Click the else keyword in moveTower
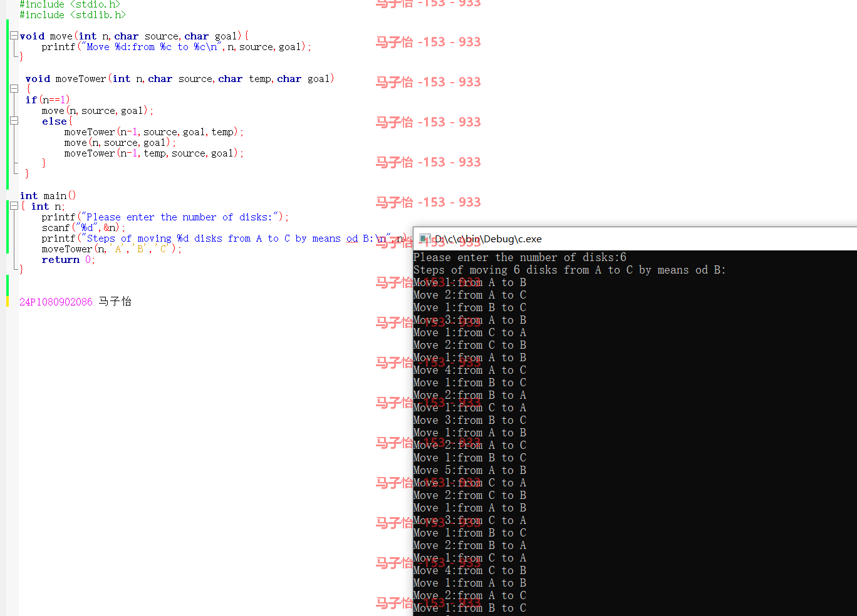The height and width of the screenshot is (616, 857). (55, 121)
